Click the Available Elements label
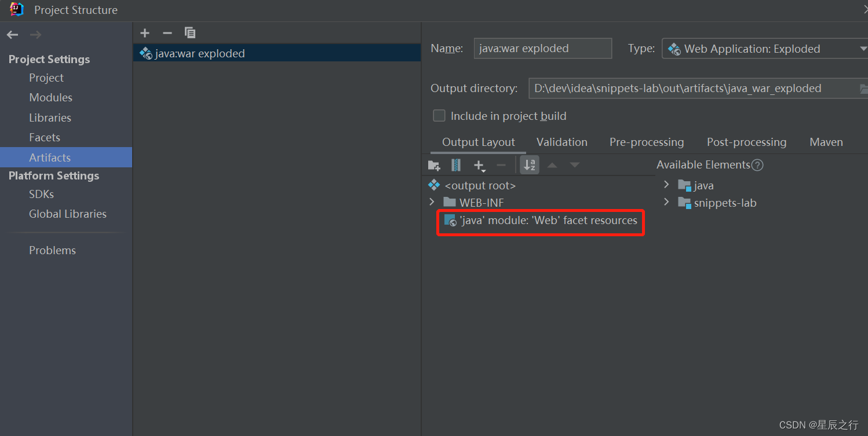This screenshot has width=868, height=436. (x=703, y=165)
